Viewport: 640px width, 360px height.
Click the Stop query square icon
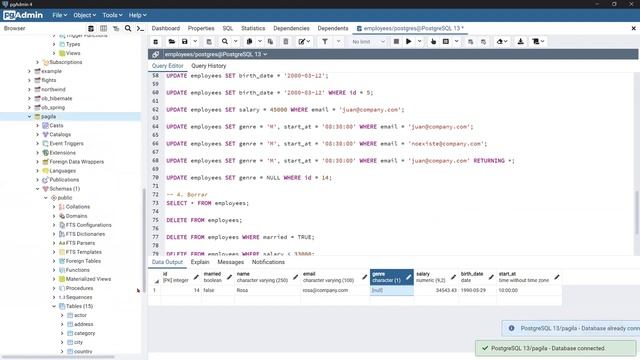tap(396, 42)
